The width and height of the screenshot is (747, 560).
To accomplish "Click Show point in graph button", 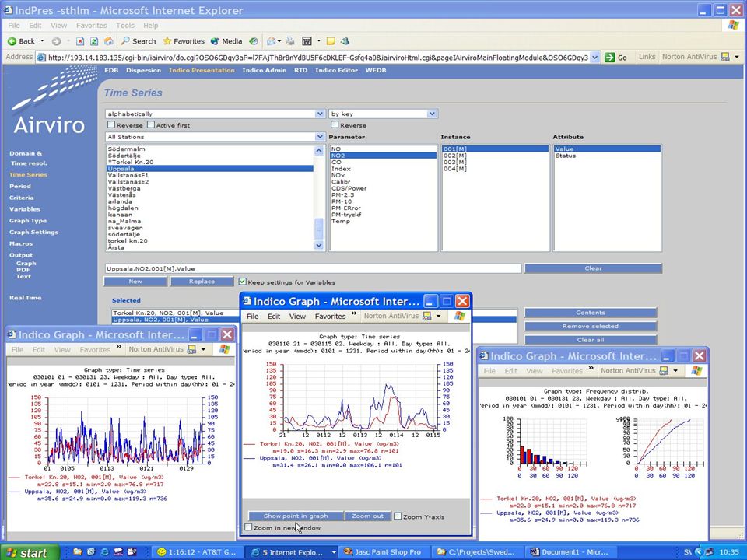I will pyautogui.click(x=296, y=516).
